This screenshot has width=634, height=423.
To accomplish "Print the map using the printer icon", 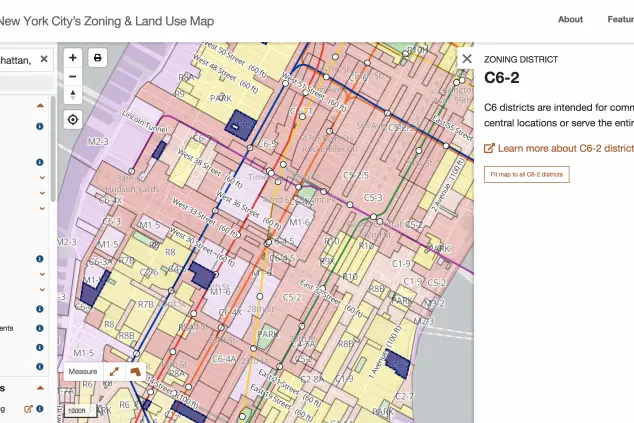I will point(98,58).
